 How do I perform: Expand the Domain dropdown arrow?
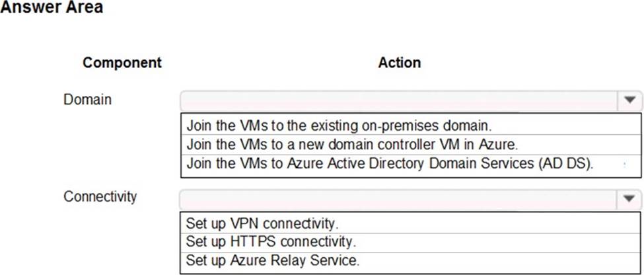[629, 100]
